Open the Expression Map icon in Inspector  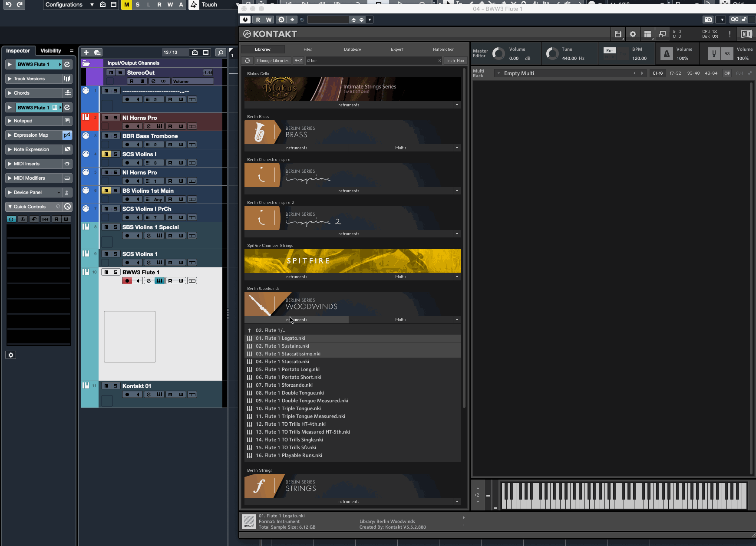point(67,135)
